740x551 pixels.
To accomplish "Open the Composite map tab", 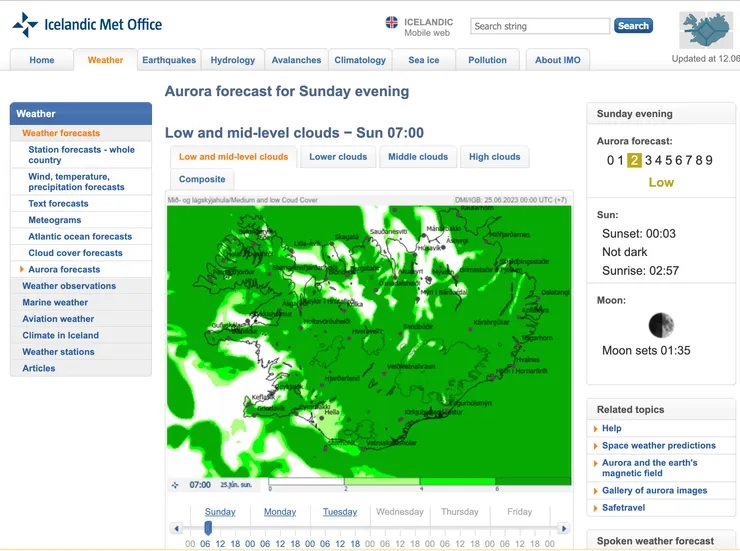I will click(202, 180).
